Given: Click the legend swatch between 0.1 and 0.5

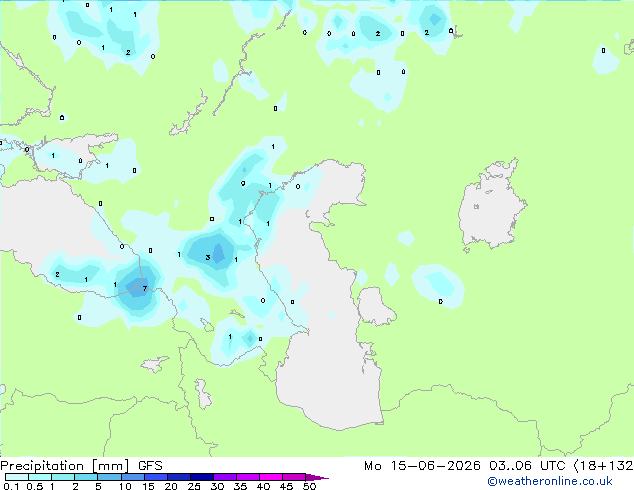Looking at the screenshot, I should (x=17, y=477).
